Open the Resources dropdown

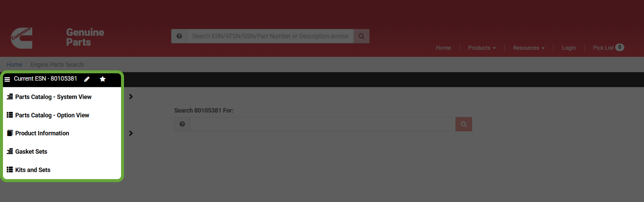click(529, 48)
